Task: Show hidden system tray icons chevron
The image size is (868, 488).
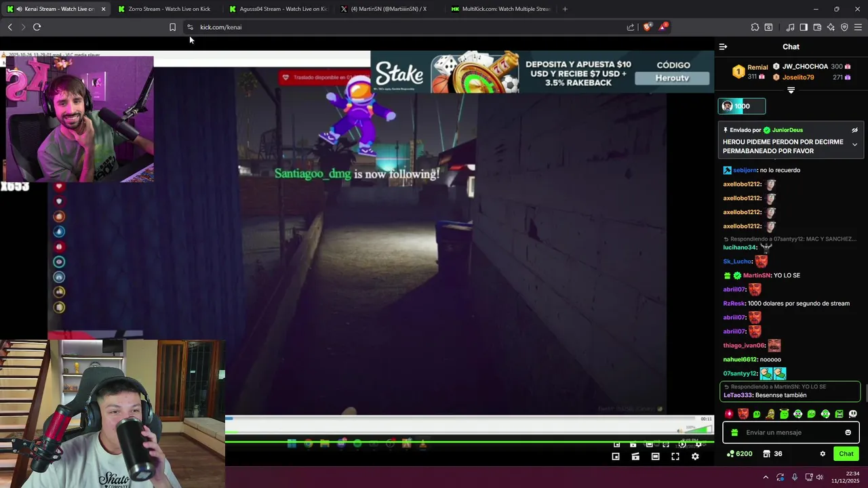Action: pyautogui.click(x=766, y=478)
